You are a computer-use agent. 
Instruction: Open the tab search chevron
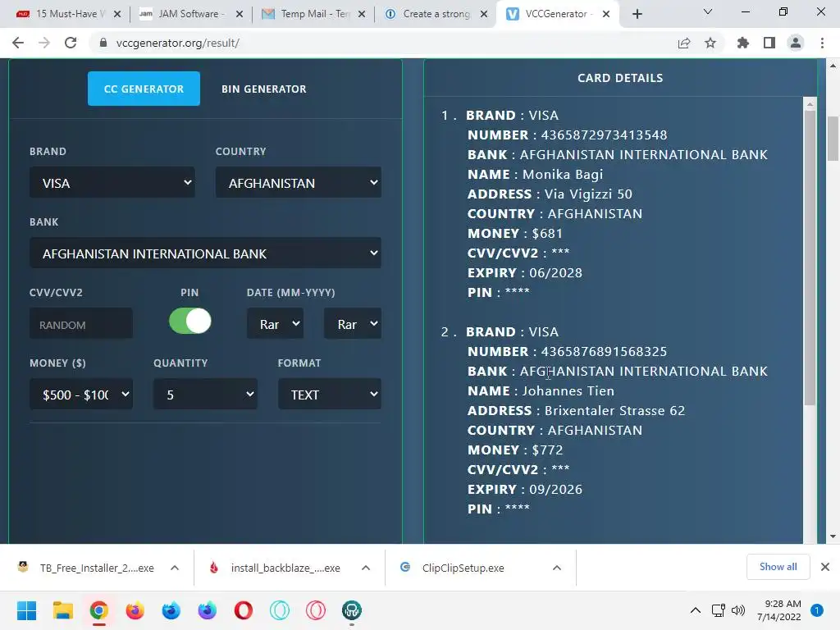click(x=708, y=11)
